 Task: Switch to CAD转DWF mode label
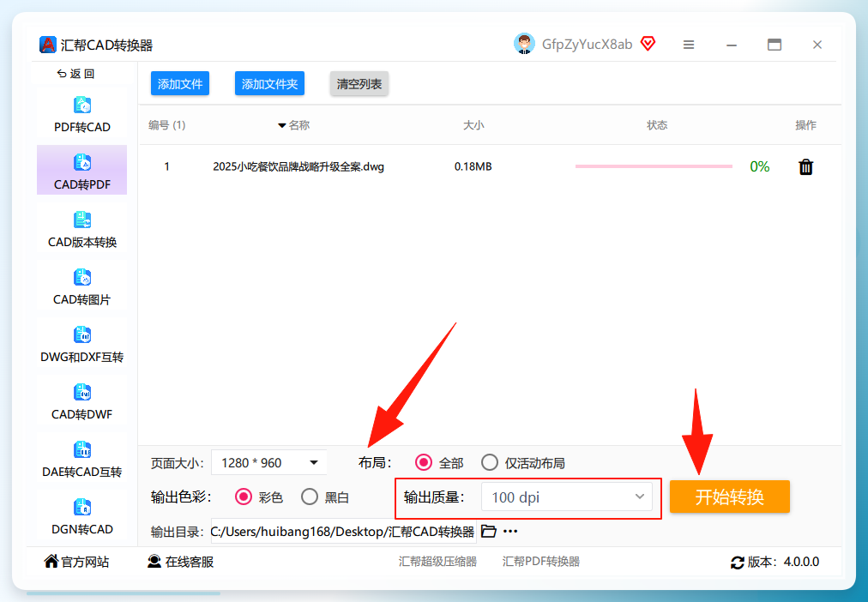(x=82, y=415)
